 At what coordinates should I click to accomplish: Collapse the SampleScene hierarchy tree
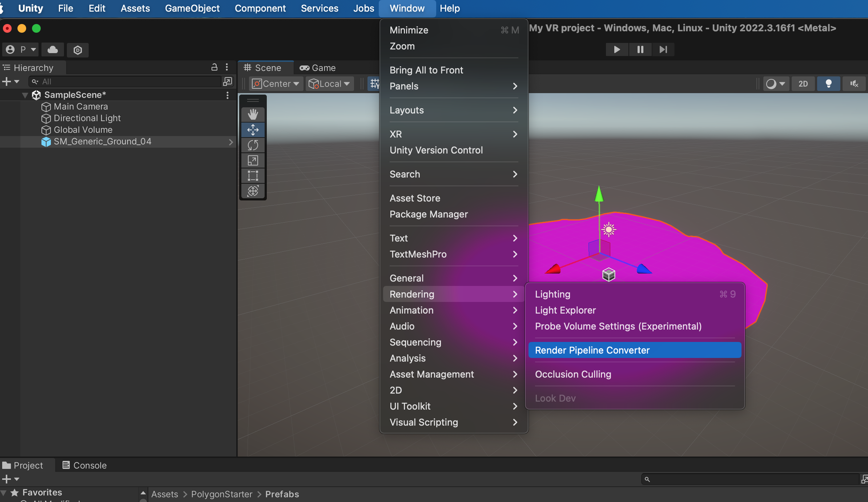pos(25,95)
